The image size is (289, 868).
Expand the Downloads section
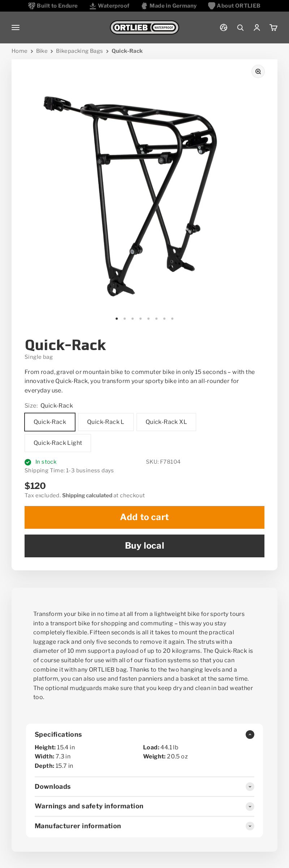250,787
